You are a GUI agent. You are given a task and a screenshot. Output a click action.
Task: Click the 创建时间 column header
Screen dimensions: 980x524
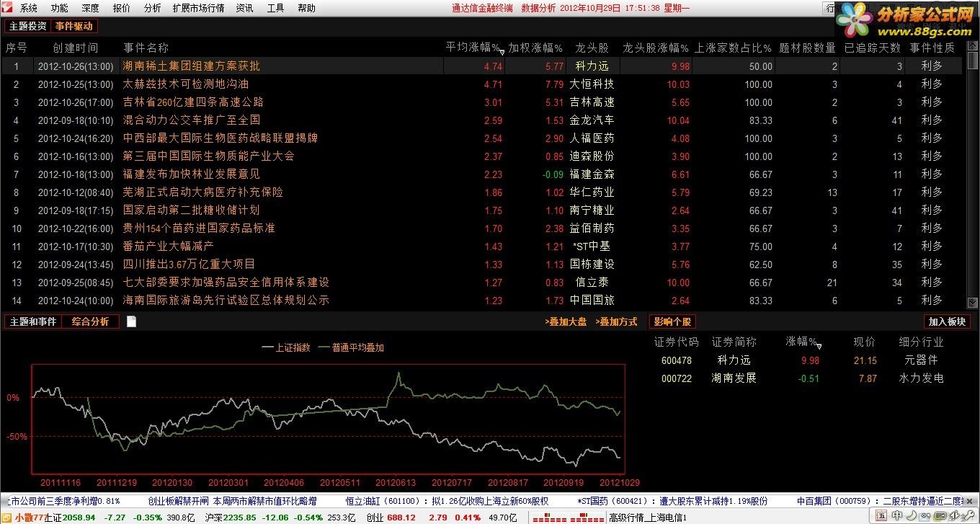click(x=76, y=48)
